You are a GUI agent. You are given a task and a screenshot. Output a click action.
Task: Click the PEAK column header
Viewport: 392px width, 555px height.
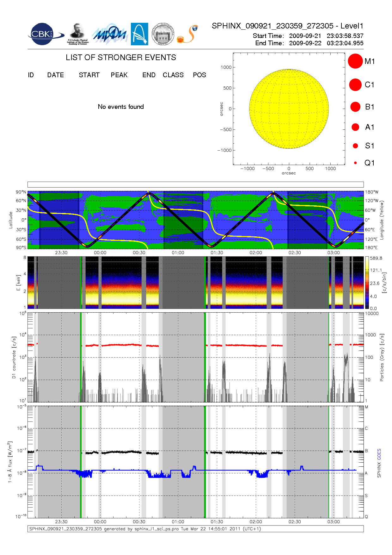click(119, 75)
